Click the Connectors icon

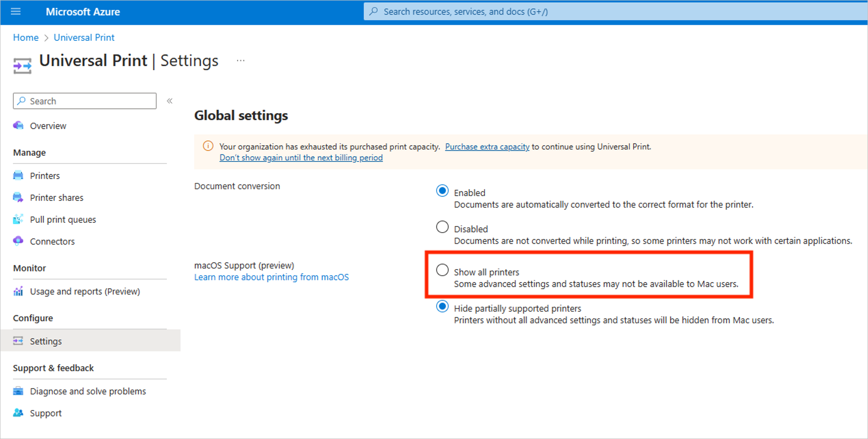18,241
